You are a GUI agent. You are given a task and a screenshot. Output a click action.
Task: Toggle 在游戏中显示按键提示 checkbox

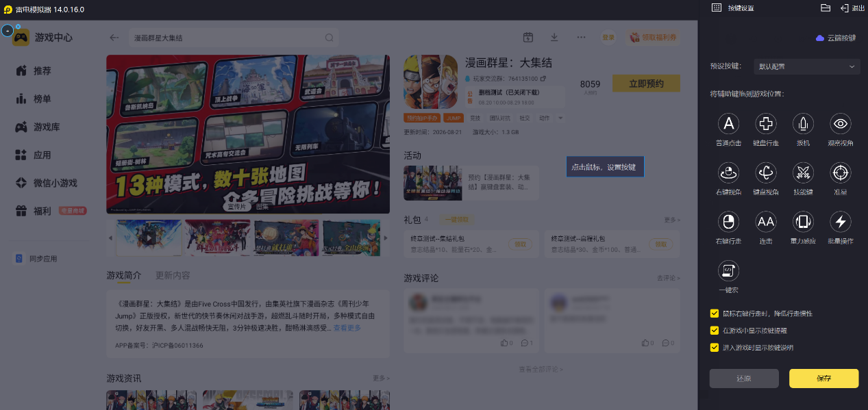[x=715, y=331]
